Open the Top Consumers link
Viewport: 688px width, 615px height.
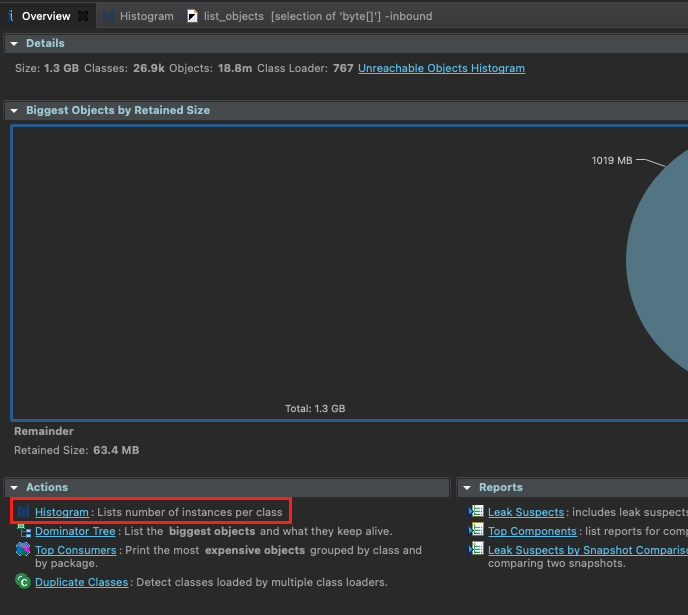click(x=75, y=550)
